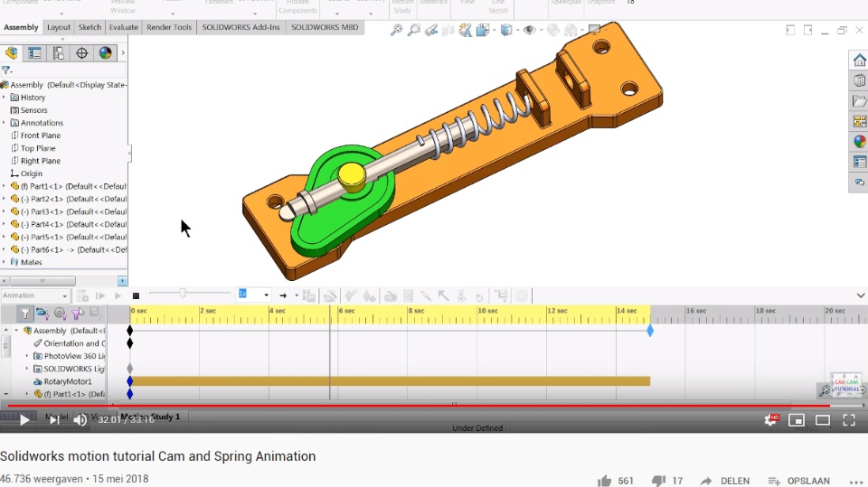Click the Zoom to Fit icon

tap(396, 31)
